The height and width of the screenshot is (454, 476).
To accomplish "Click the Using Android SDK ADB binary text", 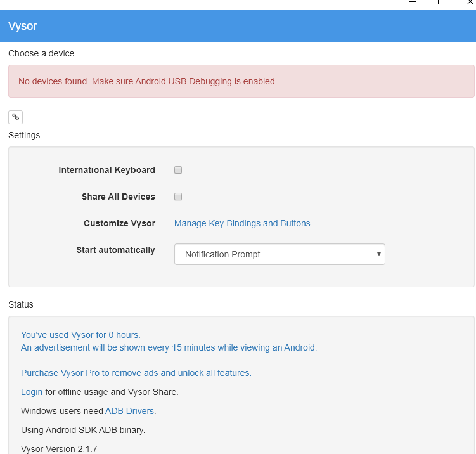I will [x=83, y=430].
